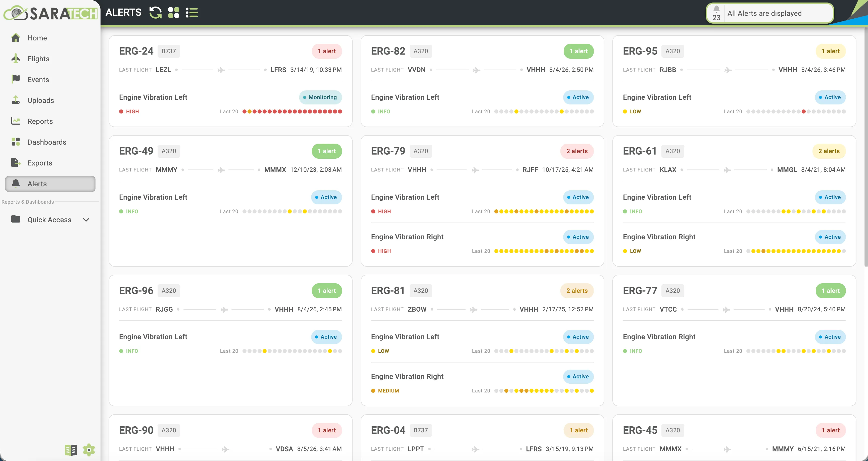
Task: Open ERG-24 aircraft title
Action: point(136,51)
